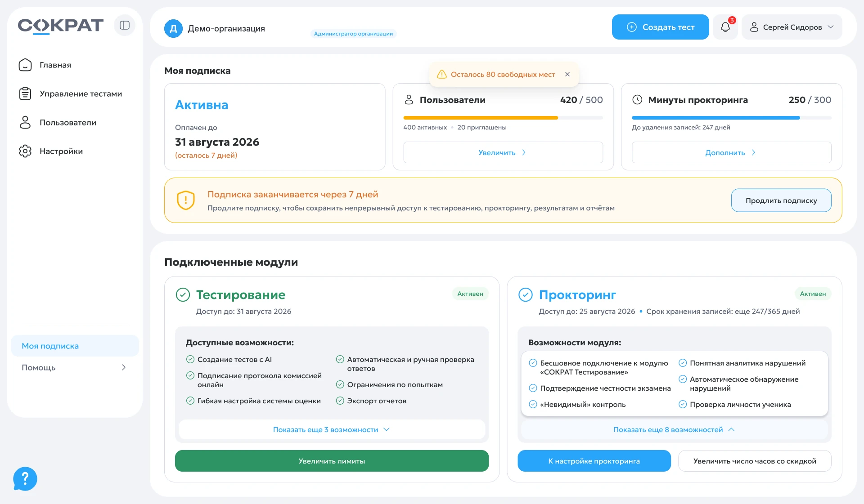The image size is (864, 504).
Task: Click the clock icon beside Минуты прокторинга
Action: click(637, 100)
